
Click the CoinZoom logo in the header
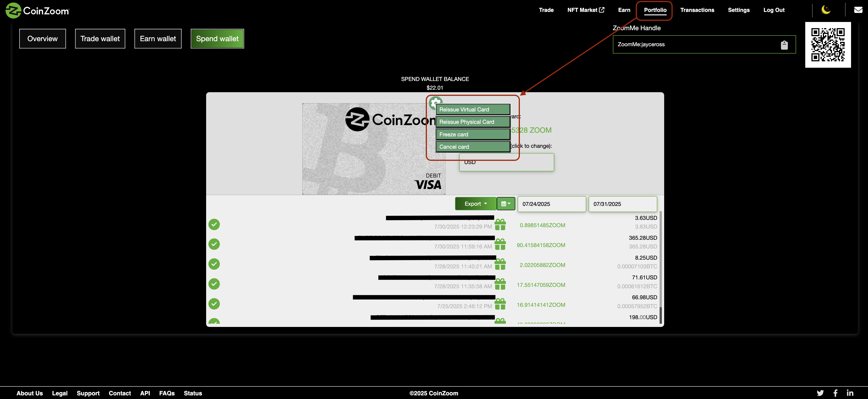[x=37, y=11]
